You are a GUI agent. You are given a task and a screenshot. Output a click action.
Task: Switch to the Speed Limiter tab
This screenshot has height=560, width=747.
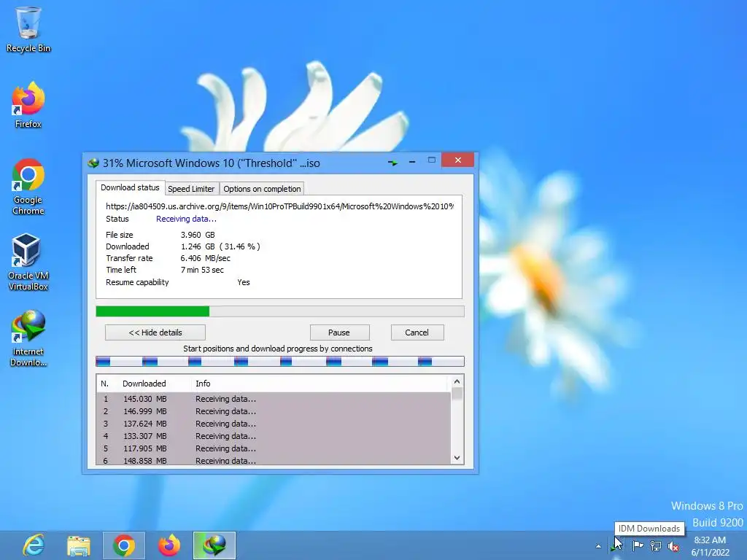tap(192, 189)
